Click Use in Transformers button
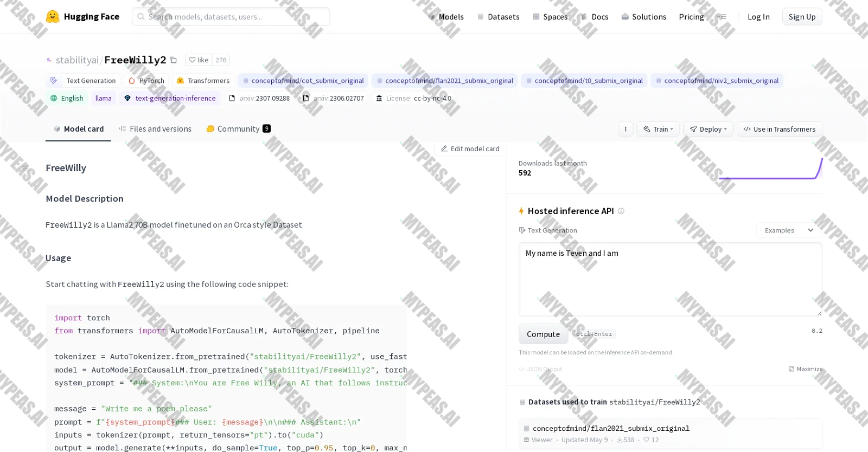This screenshot has width=868, height=452. (780, 129)
